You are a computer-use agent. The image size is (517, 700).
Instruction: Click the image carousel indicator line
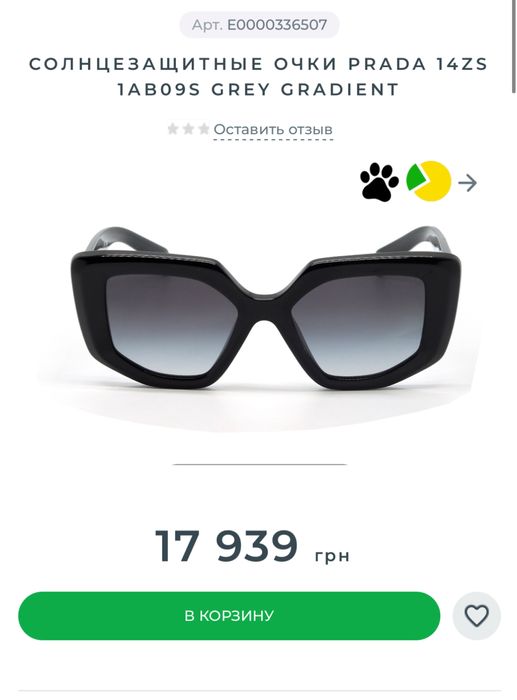click(x=259, y=464)
